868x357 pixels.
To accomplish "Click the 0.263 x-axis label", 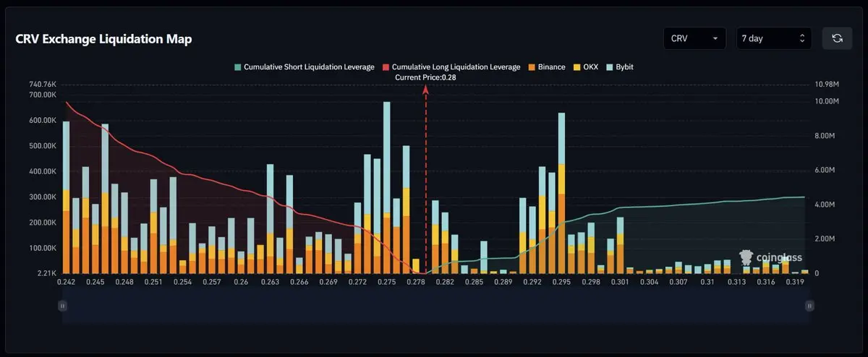I will coord(270,282).
